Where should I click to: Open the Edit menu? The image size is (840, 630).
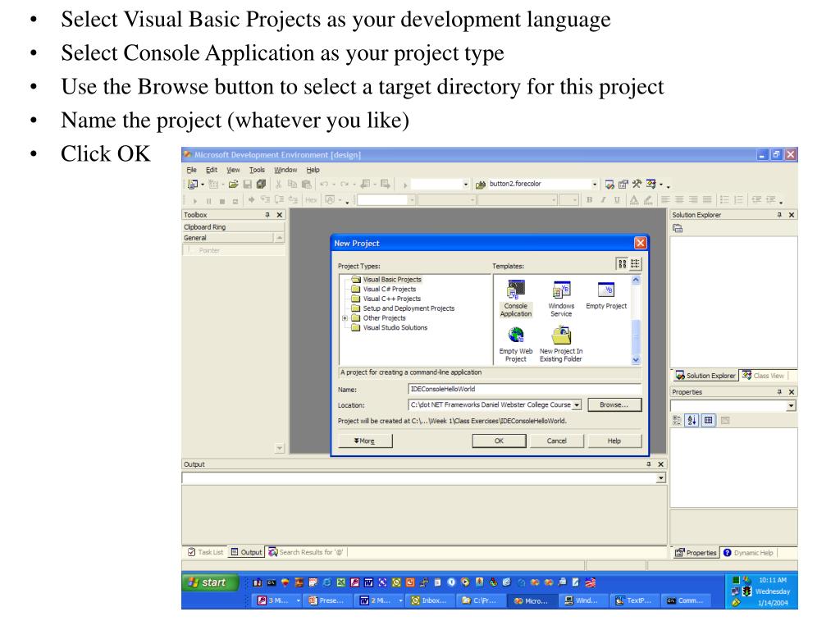tap(212, 170)
